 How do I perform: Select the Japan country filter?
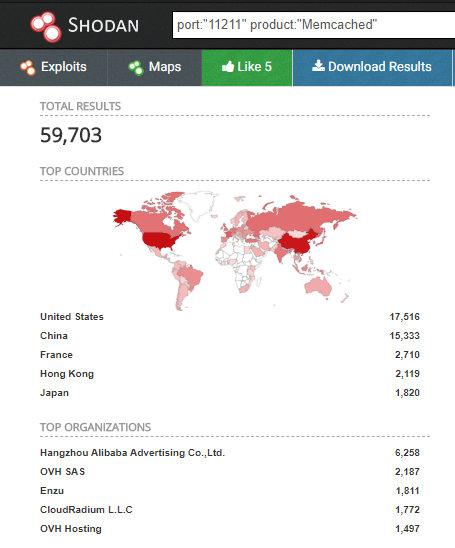pos(55,393)
